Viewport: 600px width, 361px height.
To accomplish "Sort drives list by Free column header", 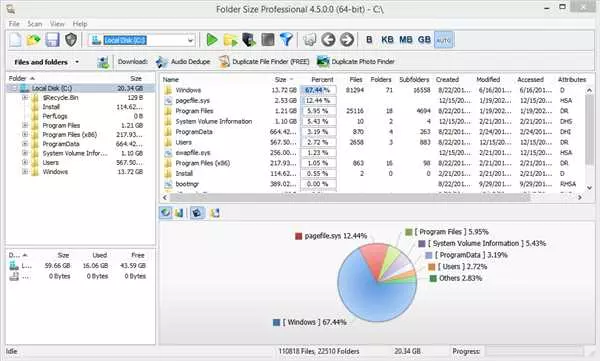I will [x=137, y=255].
